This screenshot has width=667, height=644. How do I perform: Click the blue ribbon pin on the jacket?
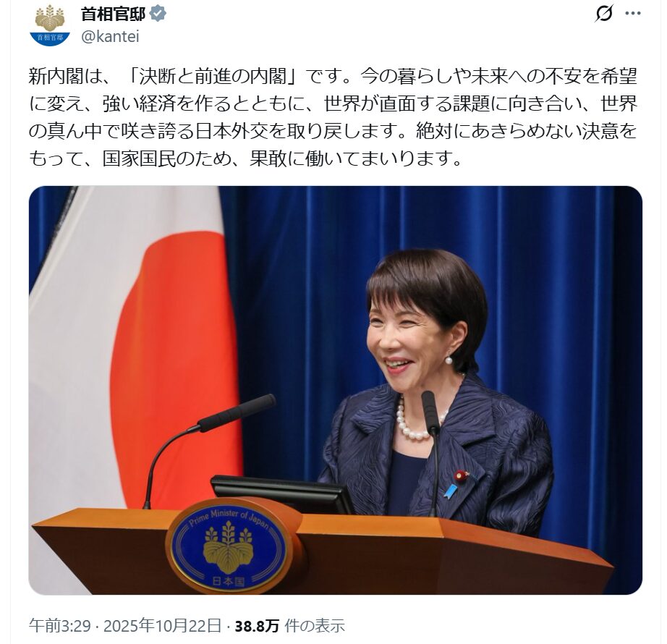click(450, 491)
